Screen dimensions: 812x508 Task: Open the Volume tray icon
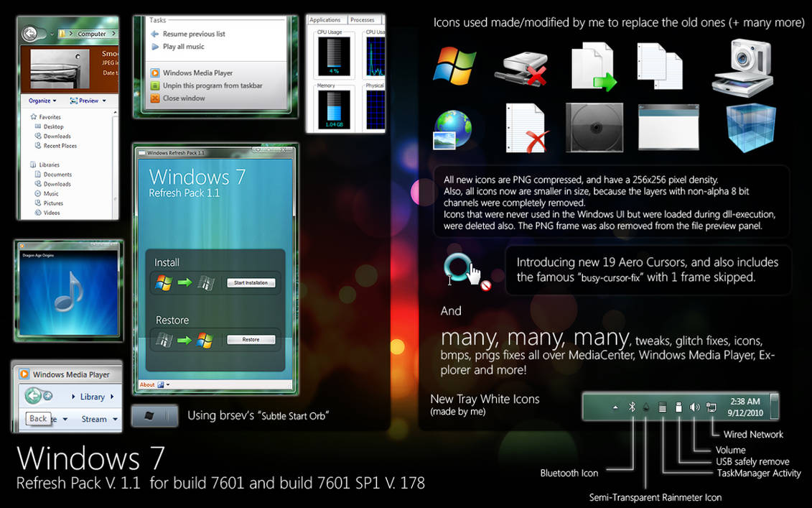pyautogui.click(x=695, y=407)
